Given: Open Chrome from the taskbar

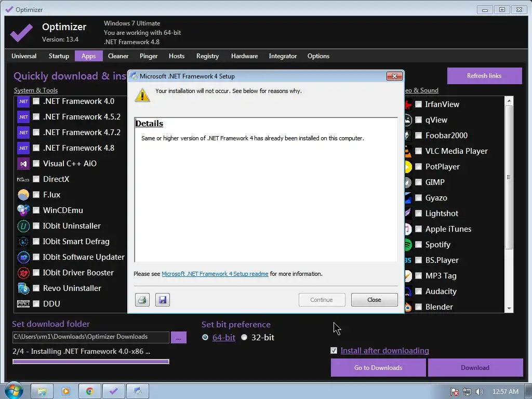Looking at the screenshot, I should [x=89, y=391].
